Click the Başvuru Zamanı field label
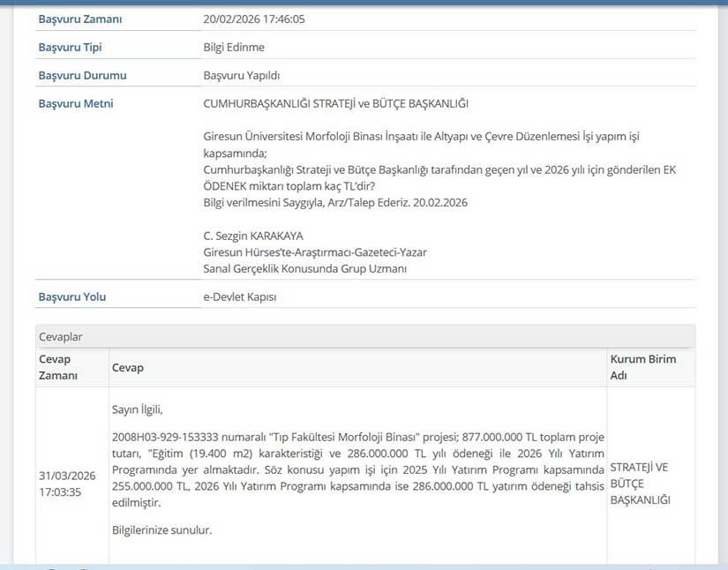The height and width of the screenshot is (570, 728). coord(80,19)
